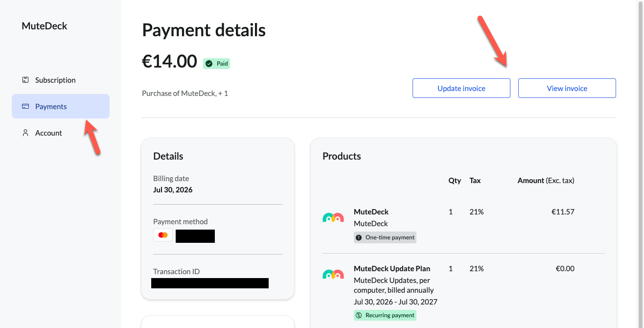This screenshot has width=644, height=328.
Task: Click the Payment details heading
Action: 204,30
